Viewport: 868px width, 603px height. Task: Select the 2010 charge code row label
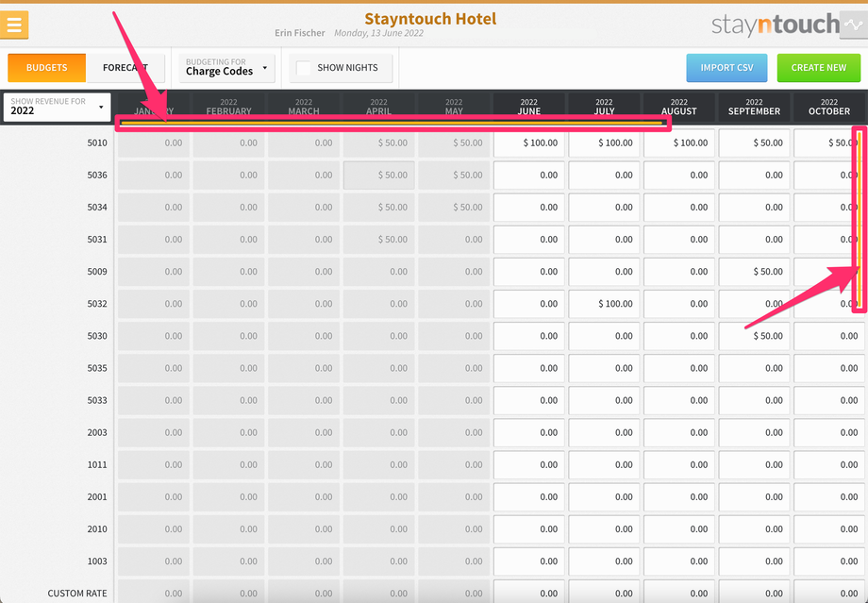coord(97,528)
